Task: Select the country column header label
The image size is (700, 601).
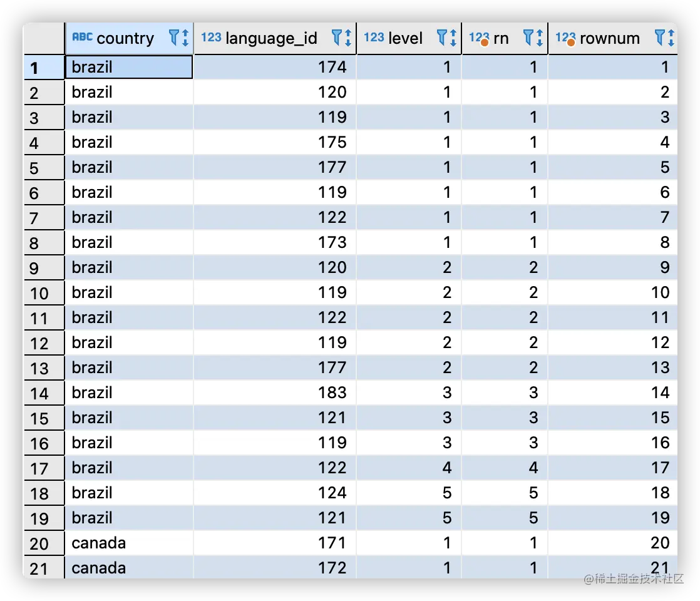Action: (125, 38)
